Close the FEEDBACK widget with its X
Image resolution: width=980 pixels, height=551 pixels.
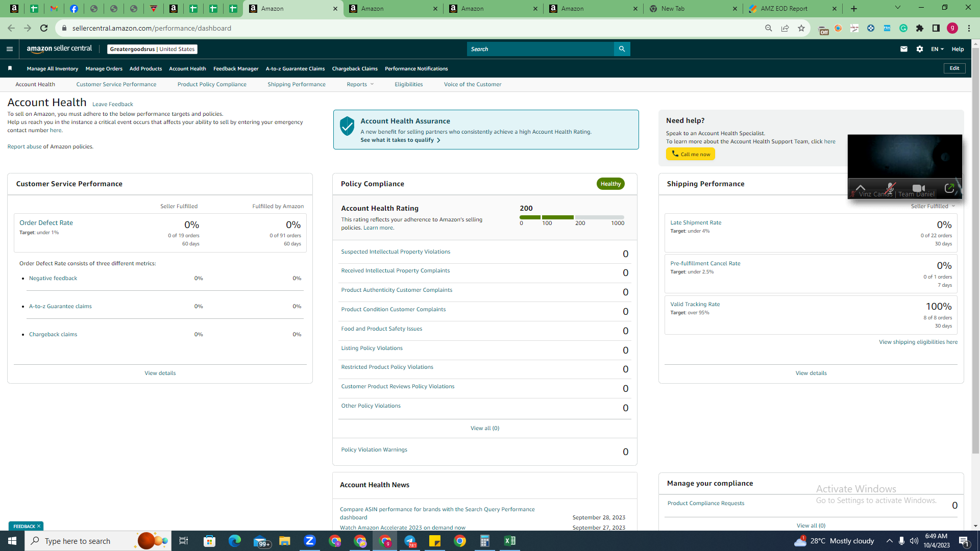[x=39, y=526]
